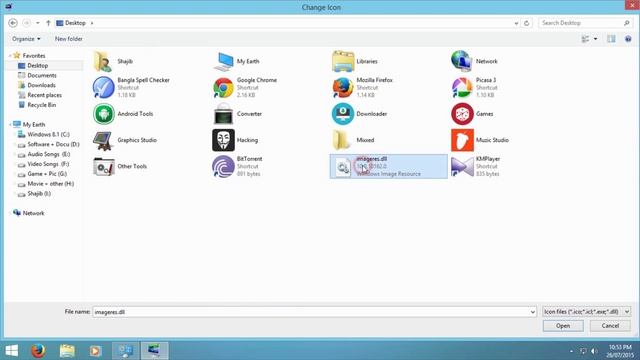This screenshot has height=360, width=640.
Task: Select the Converter folder icon
Action: pos(223,114)
